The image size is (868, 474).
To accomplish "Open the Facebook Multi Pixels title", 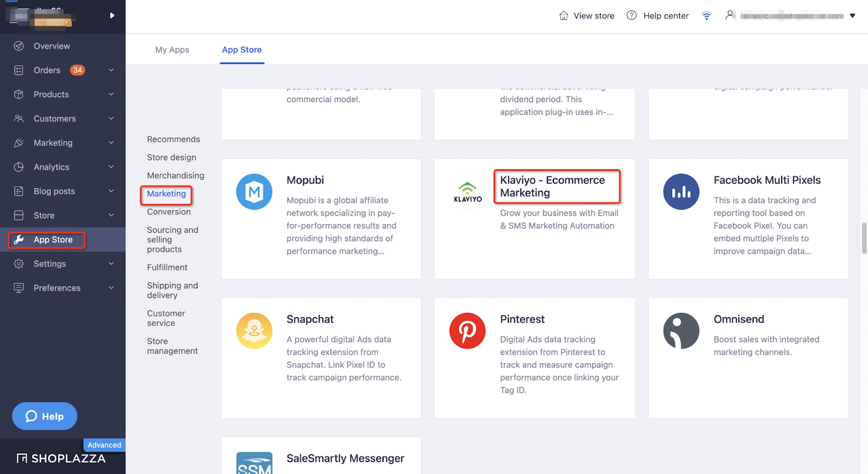I will pos(767,180).
